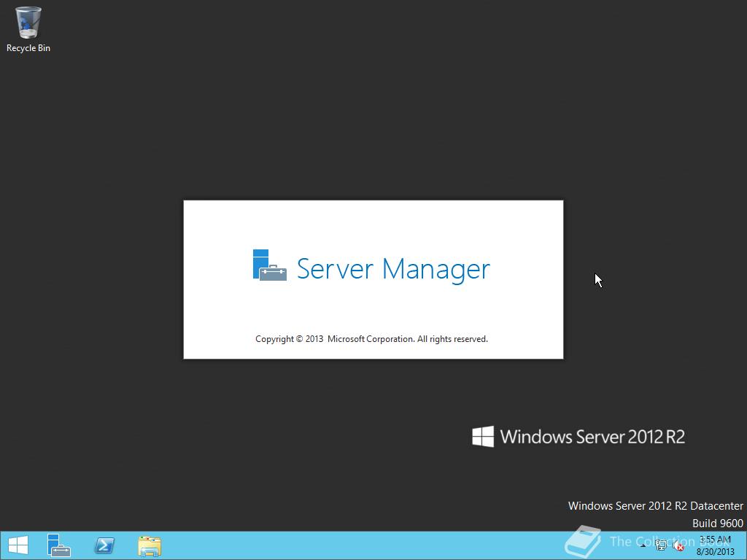
Task: Click the Microsoft Corporation copyright text
Action: tap(371, 339)
